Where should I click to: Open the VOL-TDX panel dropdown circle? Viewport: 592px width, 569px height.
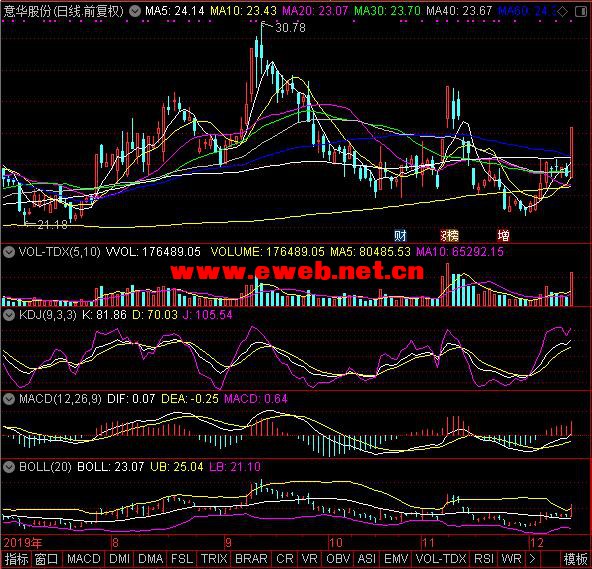click(x=9, y=251)
